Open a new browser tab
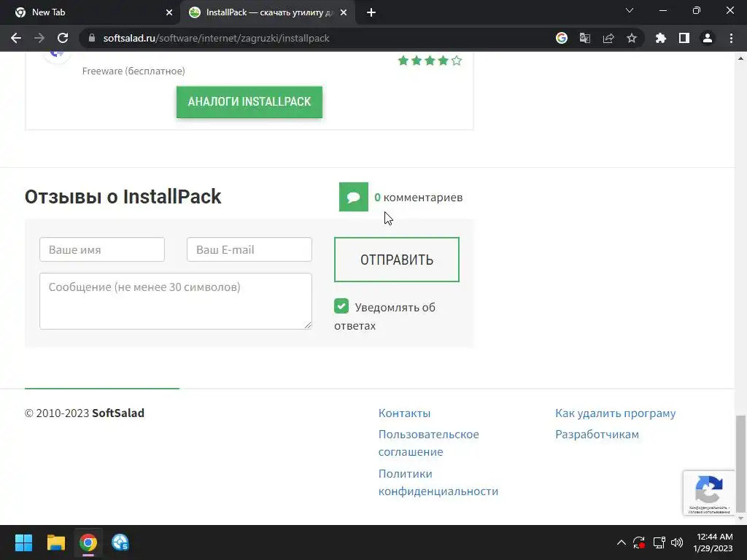The height and width of the screenshot is (560, 747). pos(371,12)
